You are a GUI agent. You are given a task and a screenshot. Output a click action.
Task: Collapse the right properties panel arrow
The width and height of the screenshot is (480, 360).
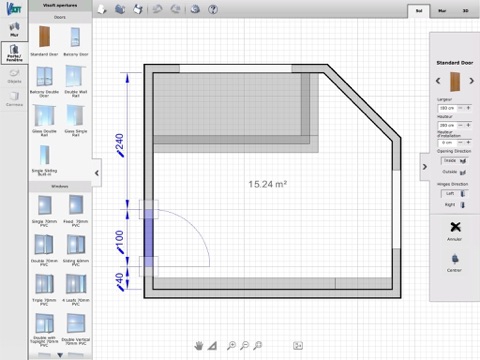pyautogui.click(x=425, y=167)
